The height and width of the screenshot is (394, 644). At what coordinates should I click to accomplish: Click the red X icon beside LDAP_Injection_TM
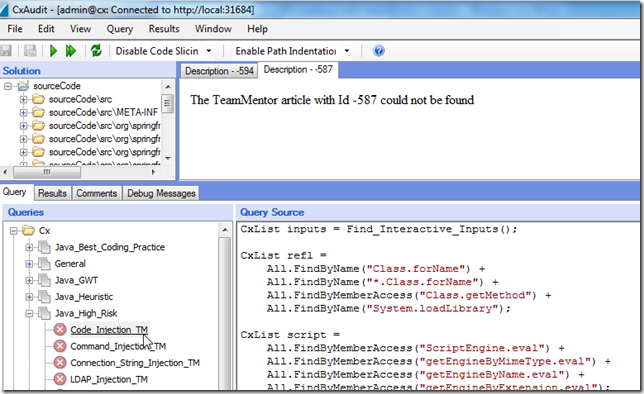[60, 379]
